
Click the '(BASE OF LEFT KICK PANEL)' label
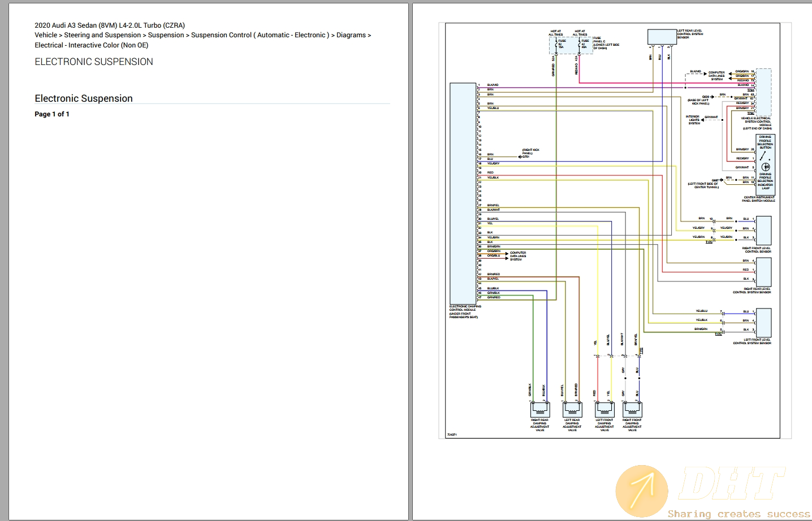click(698, 102)
